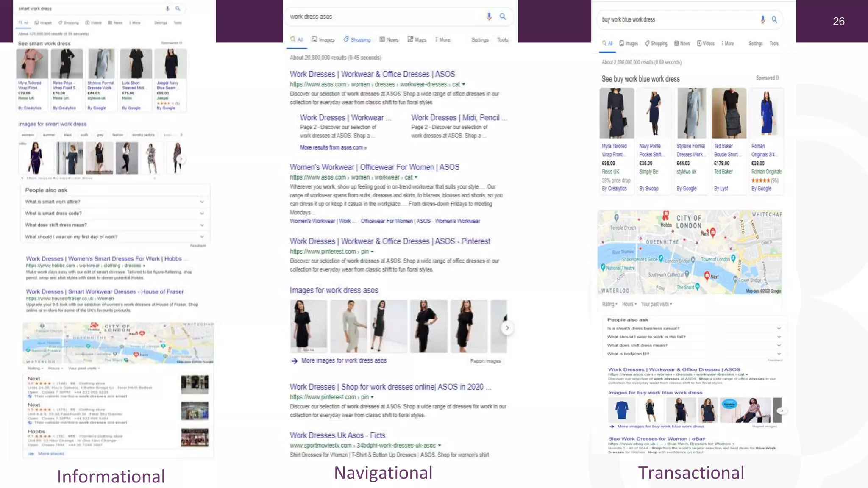Image resolution: width=868 pixels, height=488 pixels.
Task: Click the Hobbs pin on the Transactional map
Action: (666, 215)
